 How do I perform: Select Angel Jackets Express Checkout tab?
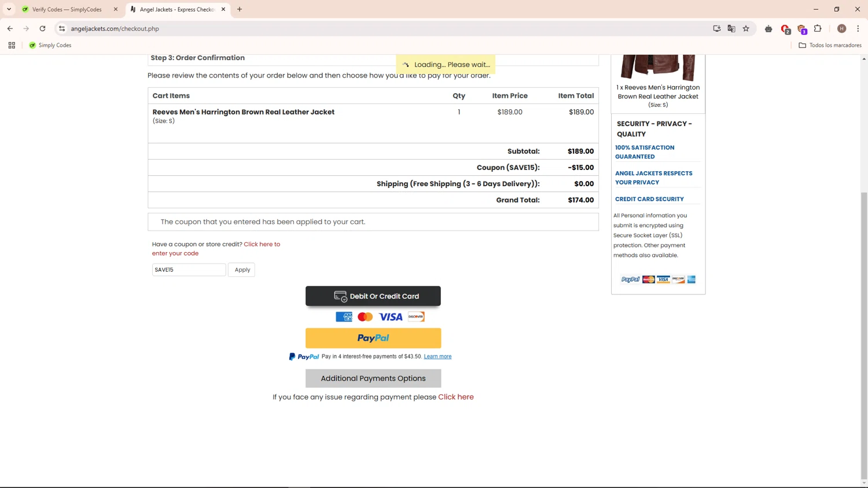[176, 9]
